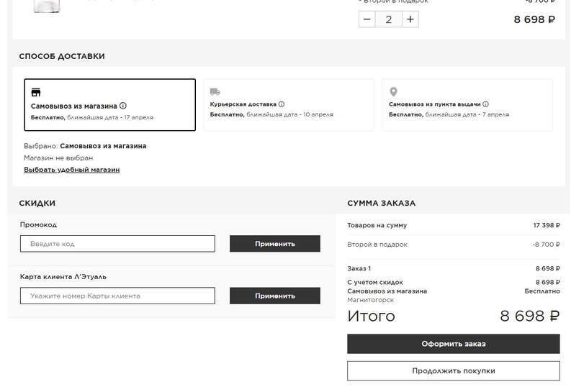
Task: Focus the Л'Этуаль client card number field
Action: tap(117, 296)
